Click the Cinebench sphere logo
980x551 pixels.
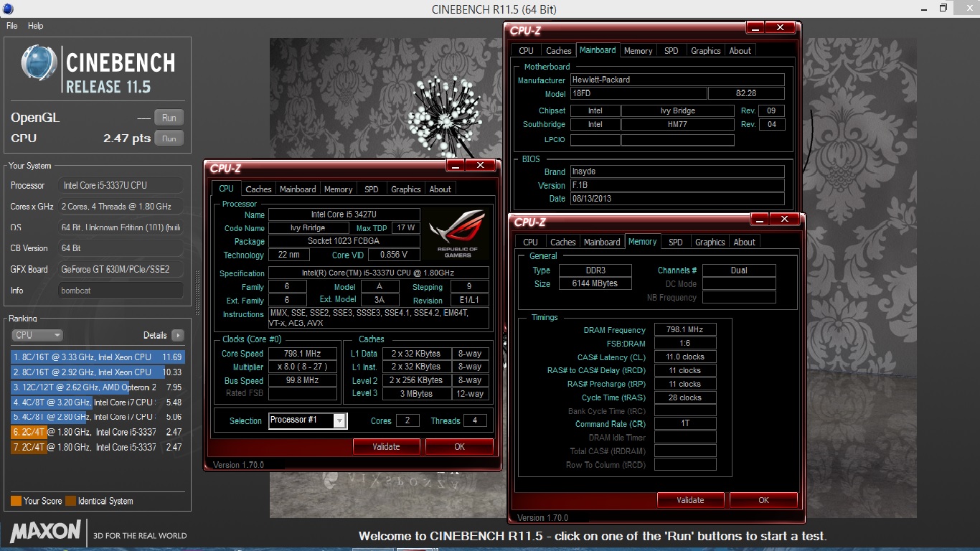(39, 64)
